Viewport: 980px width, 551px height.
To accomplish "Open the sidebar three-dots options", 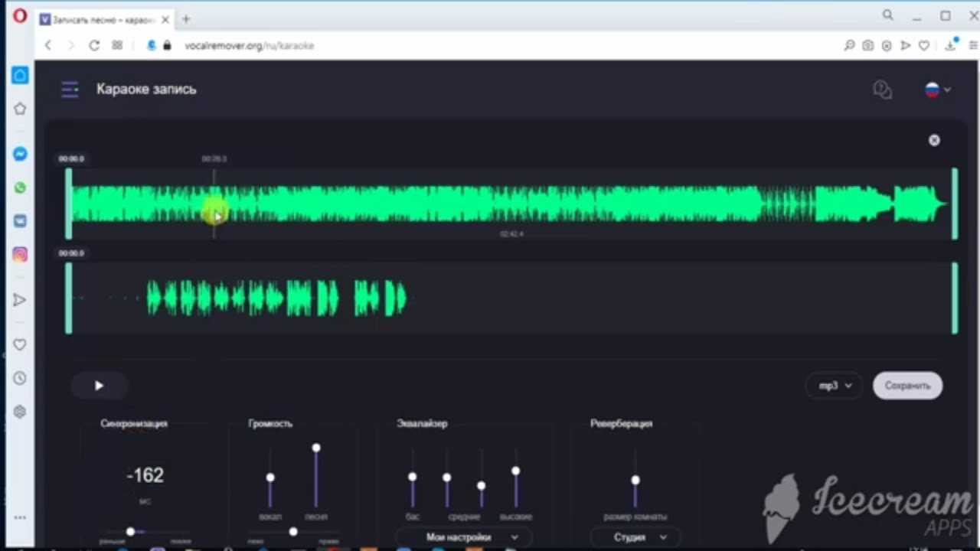I will [20, 517].
